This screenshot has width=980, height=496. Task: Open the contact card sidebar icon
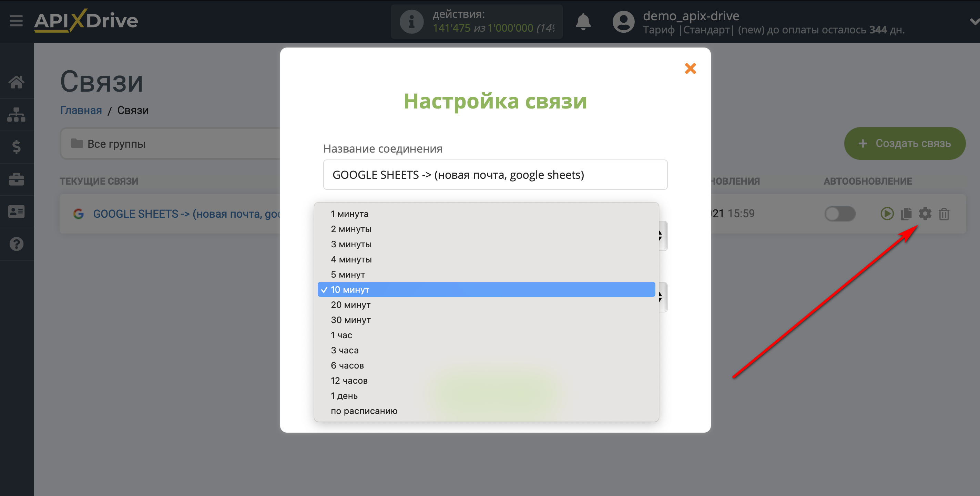point(16,211)
